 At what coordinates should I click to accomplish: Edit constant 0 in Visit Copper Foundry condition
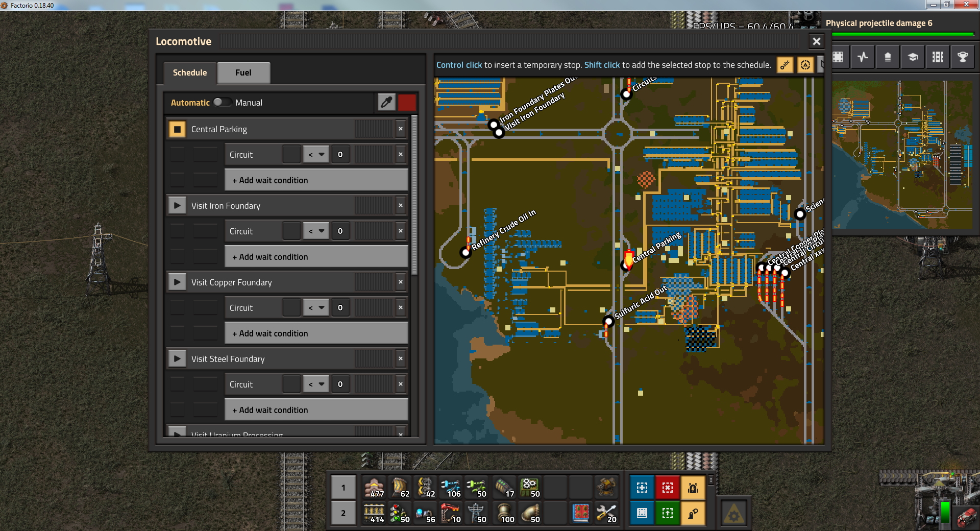[x=340, y=308]
